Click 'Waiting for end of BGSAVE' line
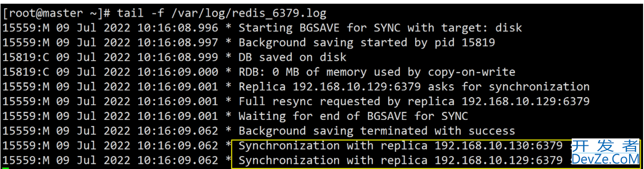The width and height of the screenshot is (644, 169). (x=235, y=116)
